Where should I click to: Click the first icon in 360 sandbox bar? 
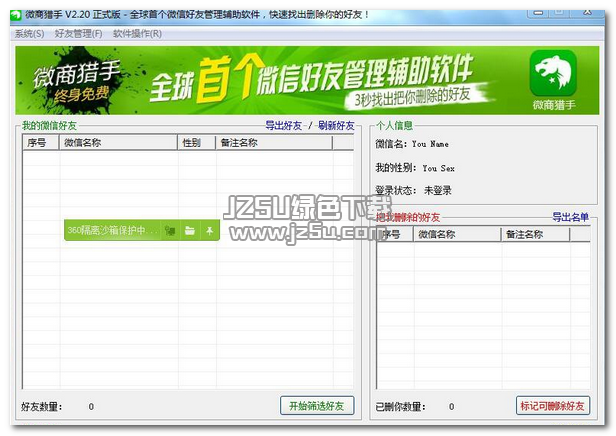point(170,230)
